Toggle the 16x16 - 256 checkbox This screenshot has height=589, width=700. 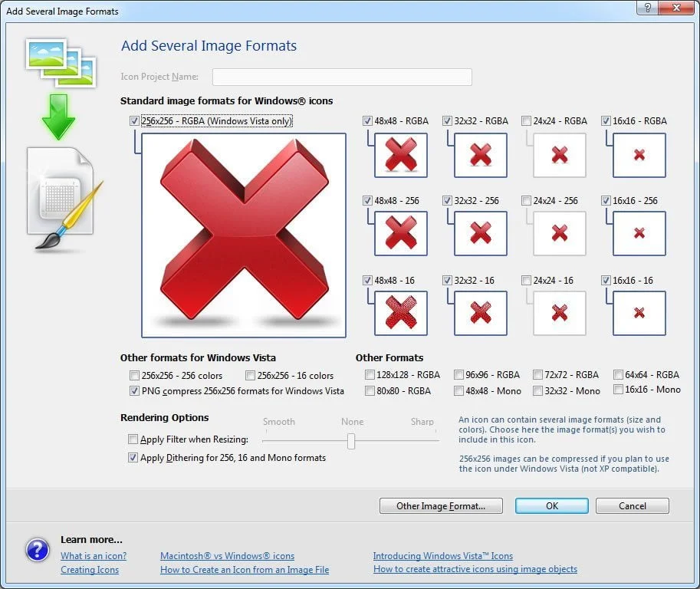click(606, 200)
